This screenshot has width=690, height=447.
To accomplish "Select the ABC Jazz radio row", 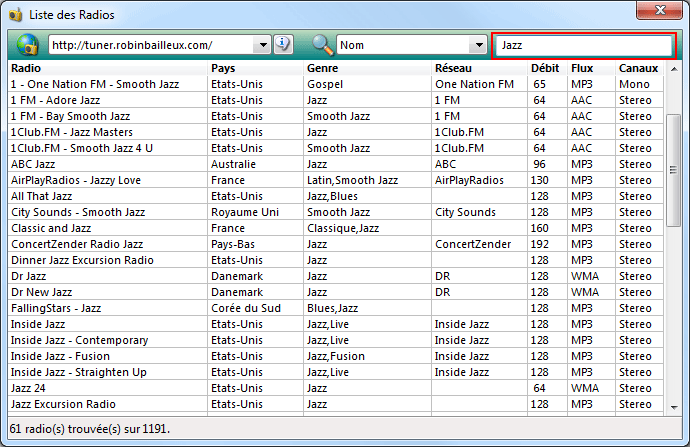I will click(x=335, y=164).
